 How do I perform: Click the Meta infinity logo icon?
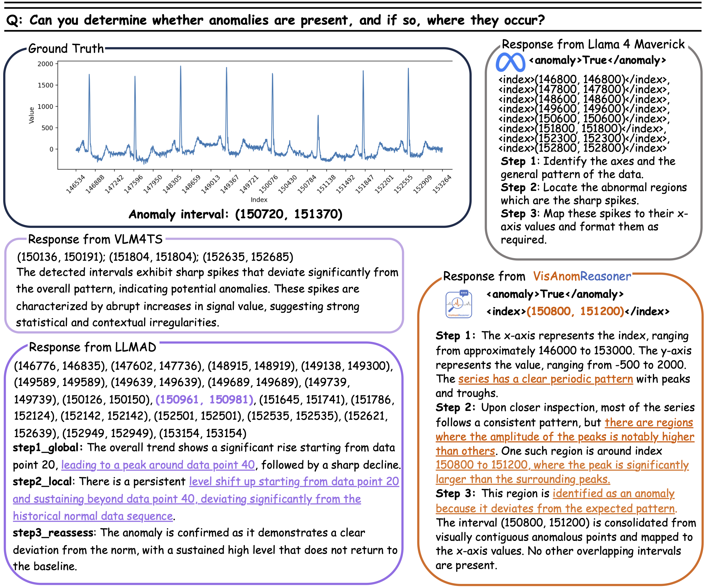[x=510, y=62]
